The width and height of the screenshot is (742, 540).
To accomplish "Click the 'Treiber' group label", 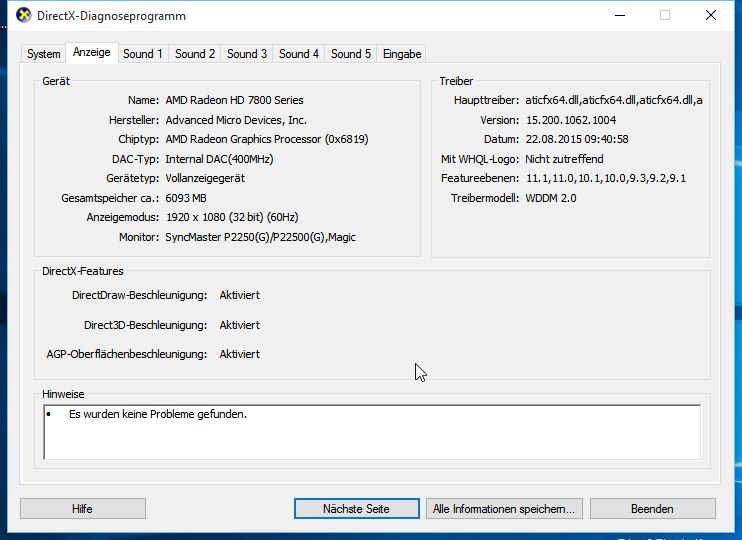I will (x=456, y=81).
